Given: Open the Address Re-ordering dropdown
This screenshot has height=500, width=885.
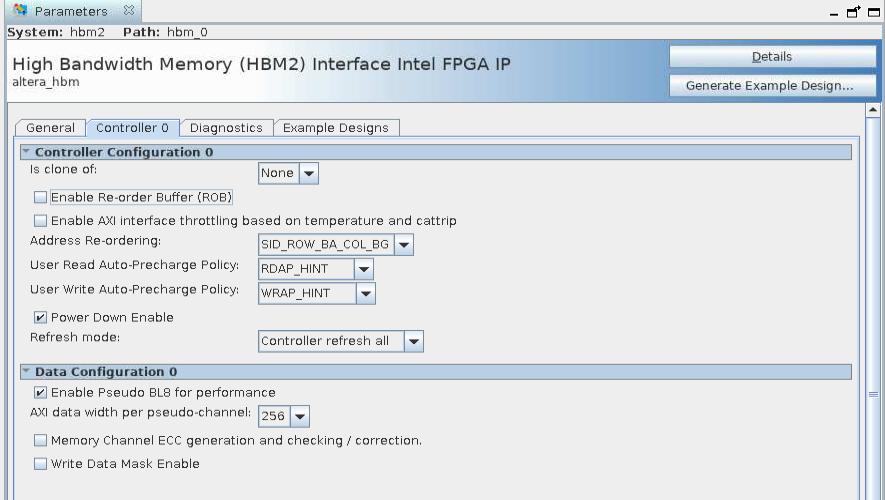Looking at the screenshot, I should 403,245.
